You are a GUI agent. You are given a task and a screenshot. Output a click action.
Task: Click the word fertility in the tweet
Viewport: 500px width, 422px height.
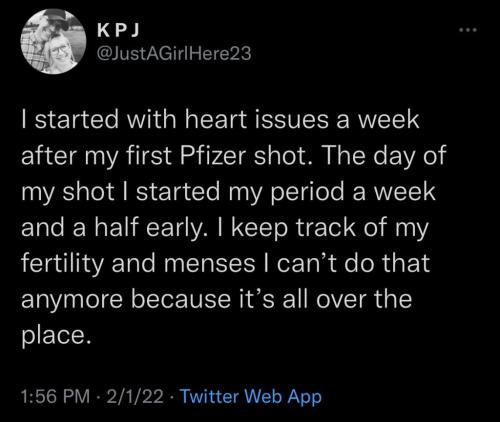[63, 264]
